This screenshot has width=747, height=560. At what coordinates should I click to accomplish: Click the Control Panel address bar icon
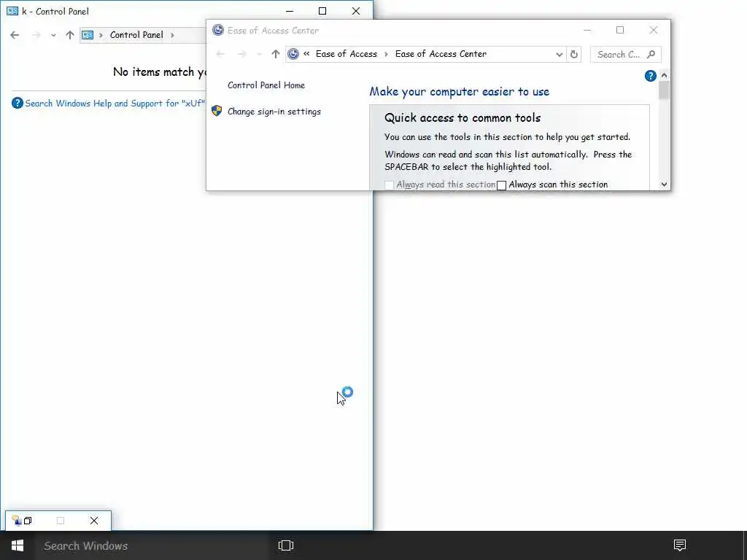tap(88, 35)
